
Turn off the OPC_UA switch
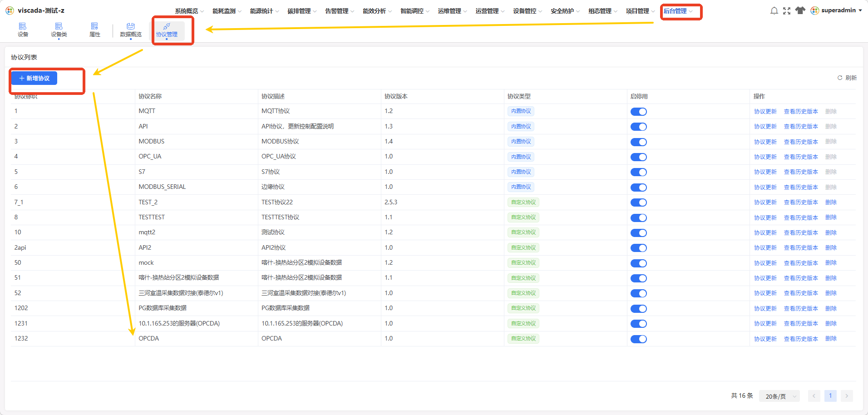(x=639, y=157)
